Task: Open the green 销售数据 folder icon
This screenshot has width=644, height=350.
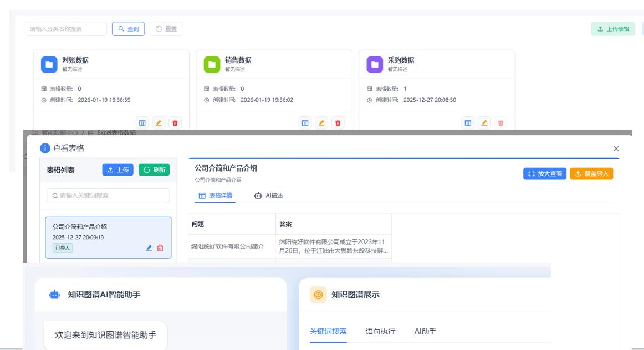Action: (x=212, y=64)
